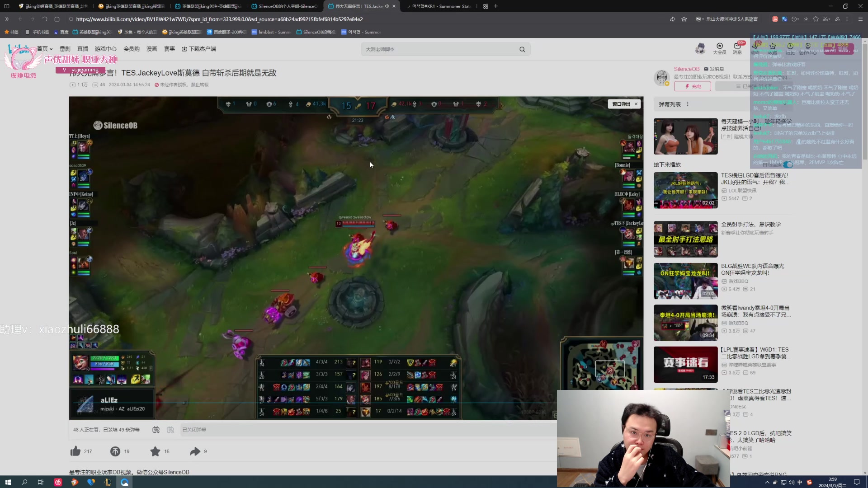This screenshot has width=868, height=488.
Task: Open the browser sidebar toggle icon
Action: (x=7, y=6)
